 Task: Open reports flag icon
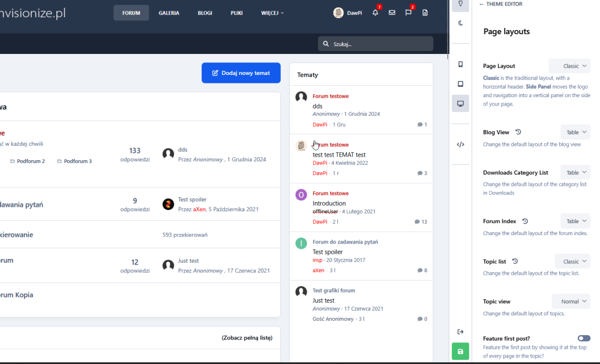(x=408, y=13)
